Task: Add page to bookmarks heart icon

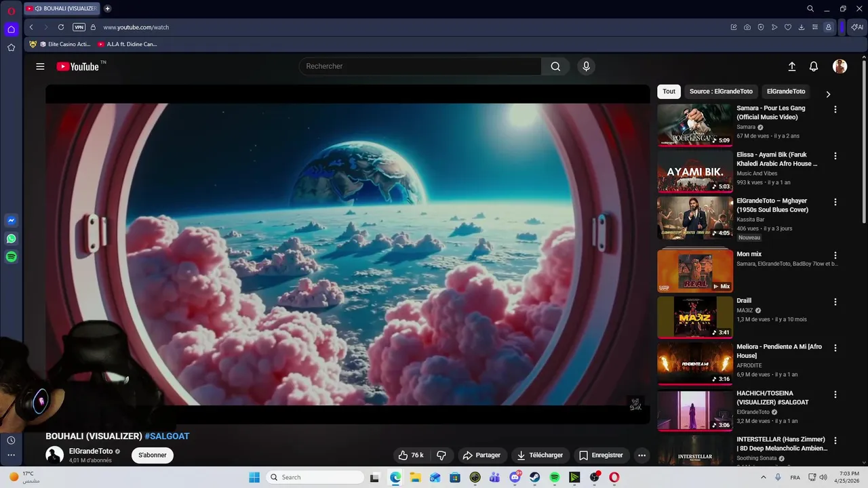Action: point(787,27)
